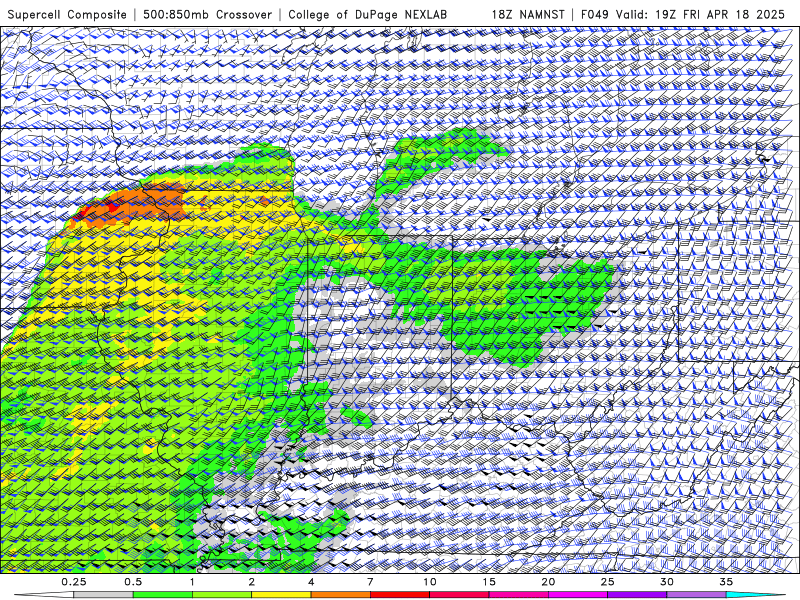The image size is (800, 600).
Task: Click the legend value 7
Action: [x=370, y=582]
